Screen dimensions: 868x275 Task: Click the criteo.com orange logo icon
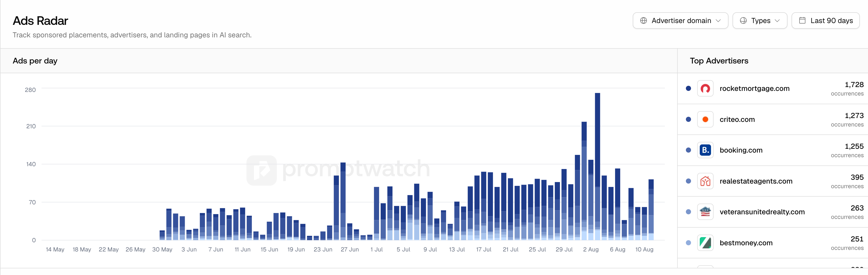click(x=705, y=119)
